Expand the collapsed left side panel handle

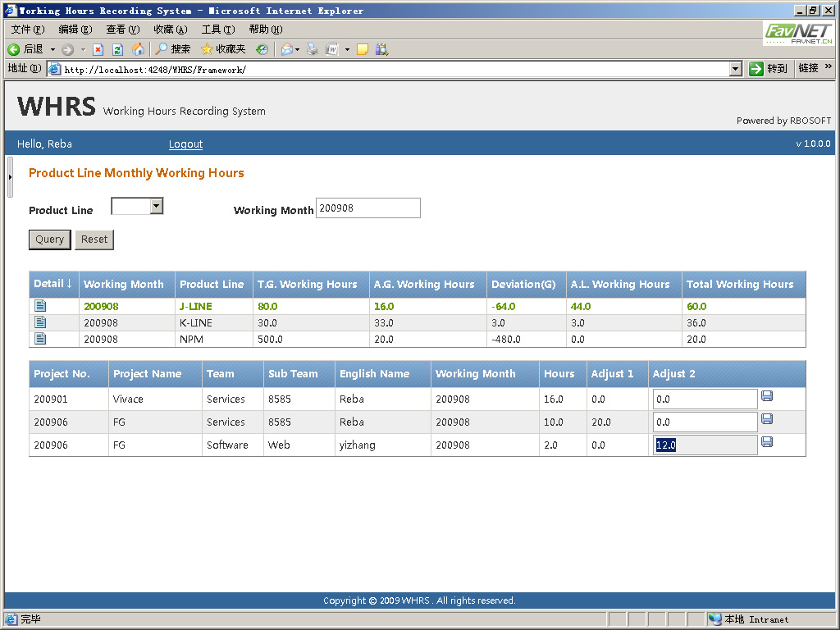(10, 177)
